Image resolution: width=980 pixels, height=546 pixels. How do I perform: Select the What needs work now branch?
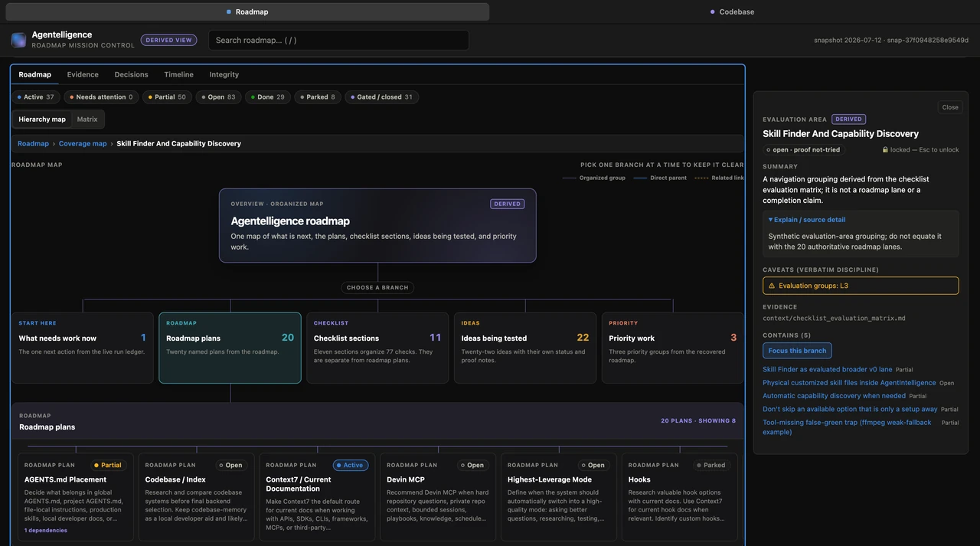coord(82,348)
